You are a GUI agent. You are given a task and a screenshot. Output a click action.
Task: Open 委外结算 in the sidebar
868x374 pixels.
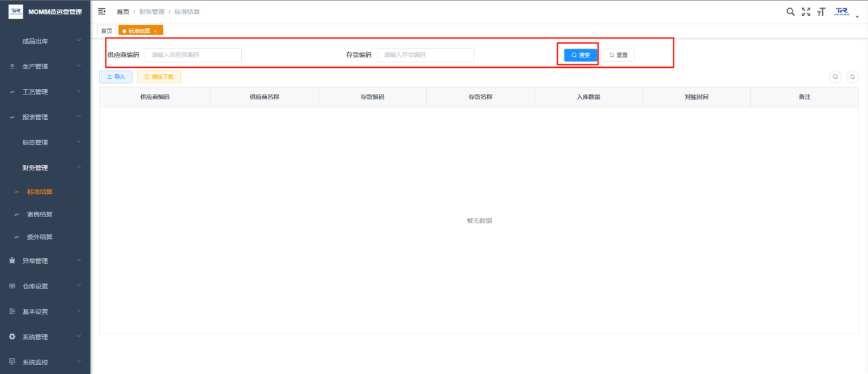coord(40,238)
